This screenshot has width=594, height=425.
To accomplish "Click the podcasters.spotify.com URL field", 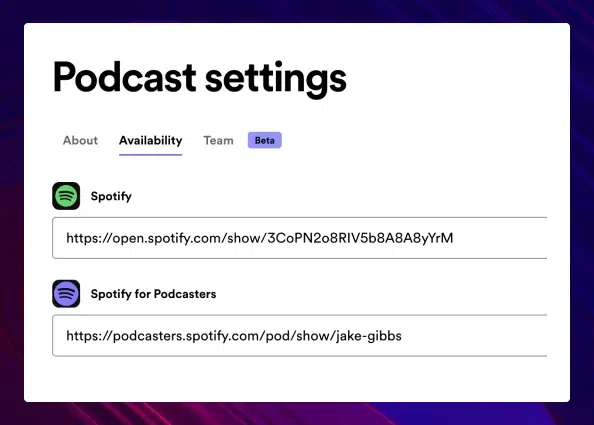I will pos(300,336).
